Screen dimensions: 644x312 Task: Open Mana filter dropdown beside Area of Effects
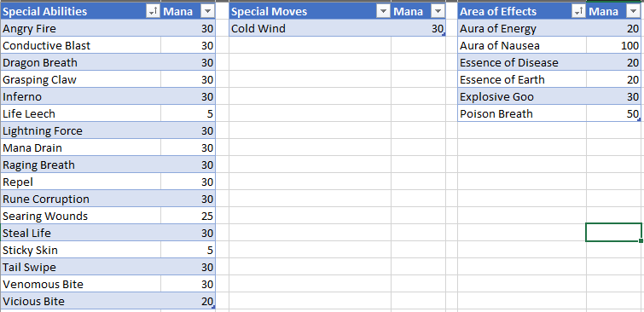click(633, 11)
